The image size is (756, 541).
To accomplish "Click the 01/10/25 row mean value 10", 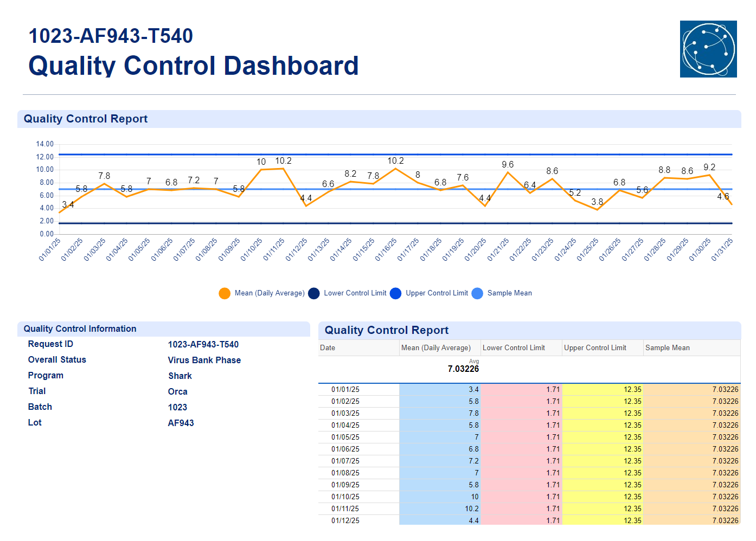I will [x=475, y=497].
